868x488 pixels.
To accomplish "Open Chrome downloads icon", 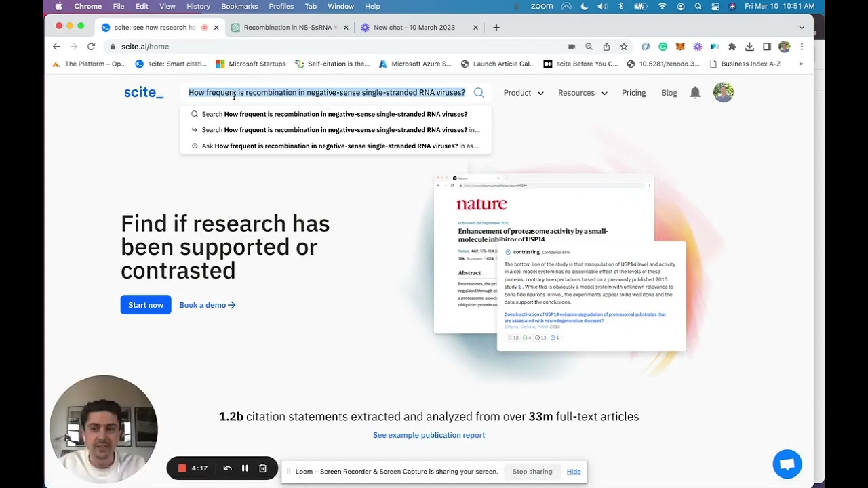I will click(749, 47).
